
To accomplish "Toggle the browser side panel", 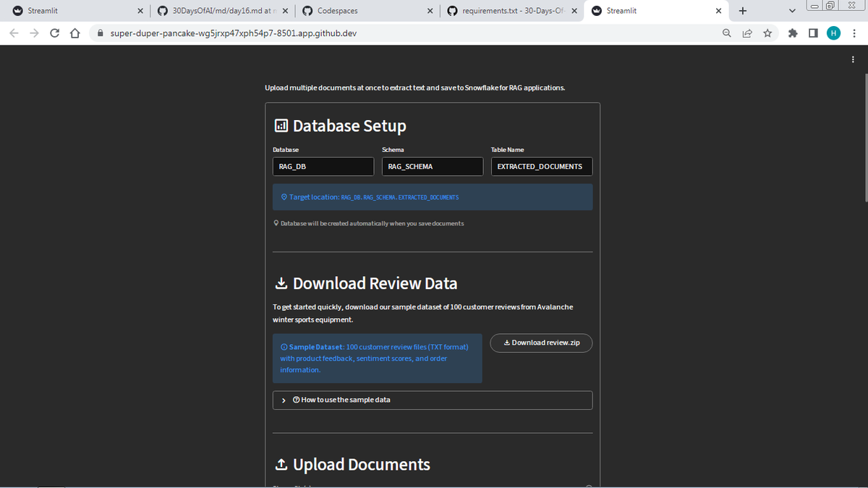I will click(x=813, y=33).
